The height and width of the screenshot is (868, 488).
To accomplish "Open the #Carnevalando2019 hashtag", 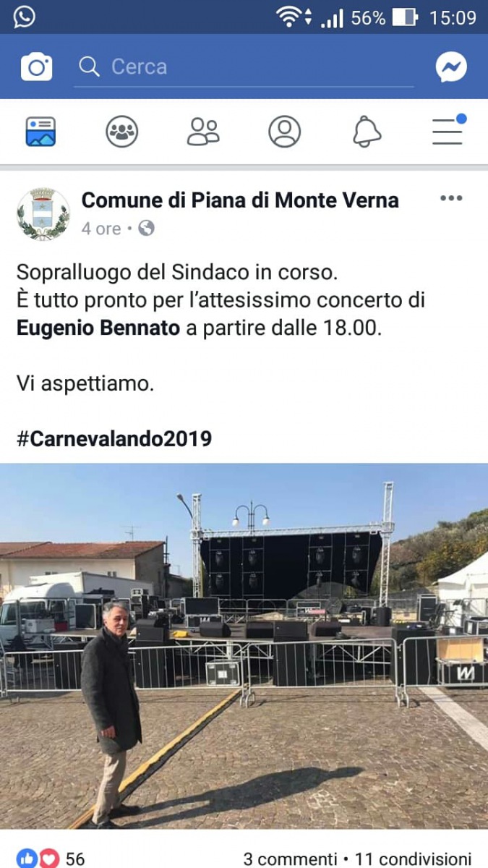I will click(114, 438).
